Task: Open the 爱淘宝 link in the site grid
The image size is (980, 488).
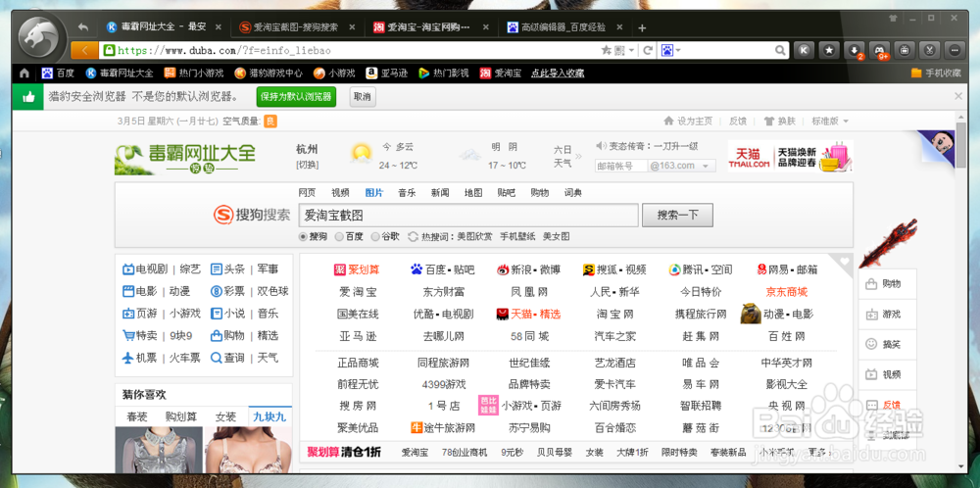Action: tap(358, 292)
